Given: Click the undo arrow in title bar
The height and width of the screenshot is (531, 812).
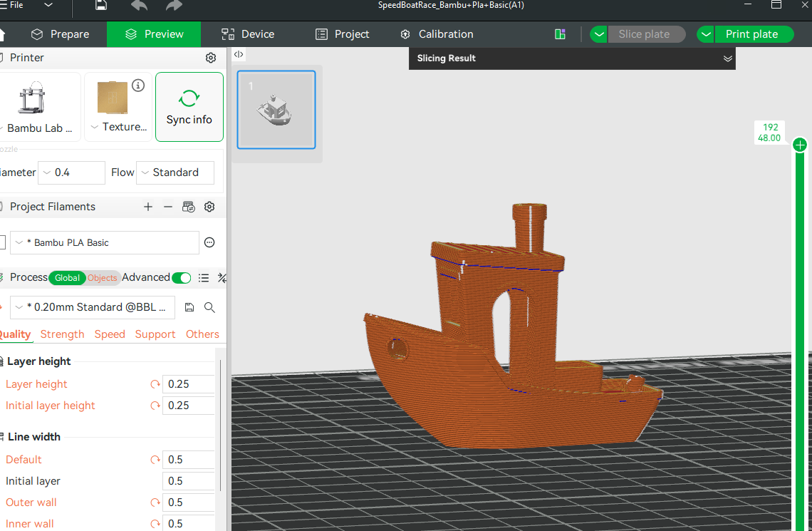Looking at the screenshot, I should 139,6.
